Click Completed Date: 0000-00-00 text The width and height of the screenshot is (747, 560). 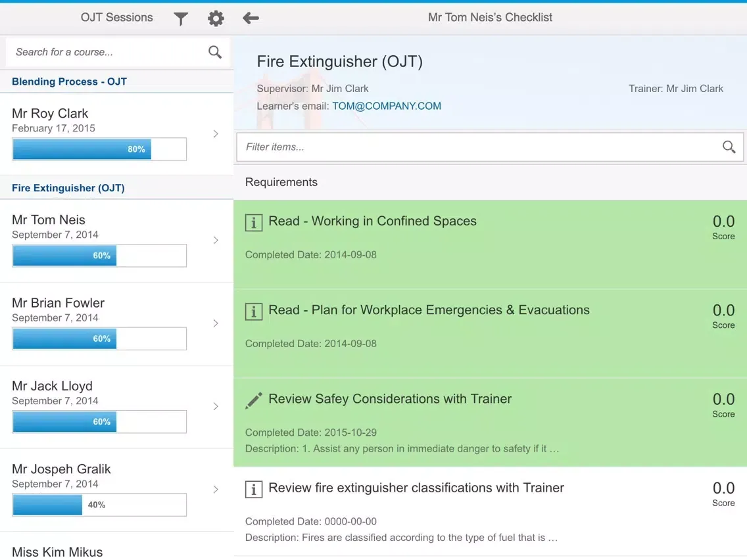click(310, 521)
